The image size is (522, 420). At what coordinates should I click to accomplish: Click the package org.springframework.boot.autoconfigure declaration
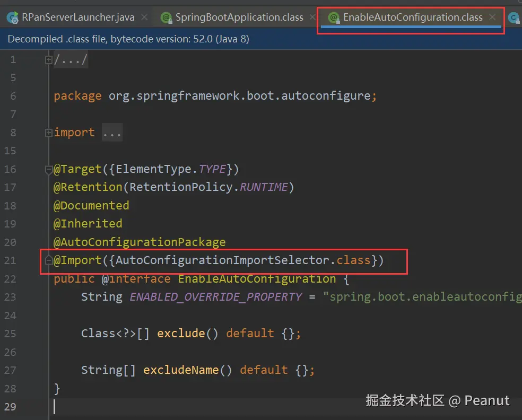(215, 96)
